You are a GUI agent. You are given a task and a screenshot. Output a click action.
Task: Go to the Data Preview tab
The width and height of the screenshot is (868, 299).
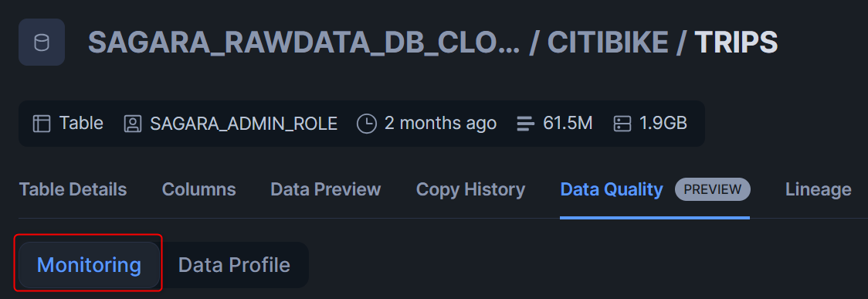coord(326,189)
